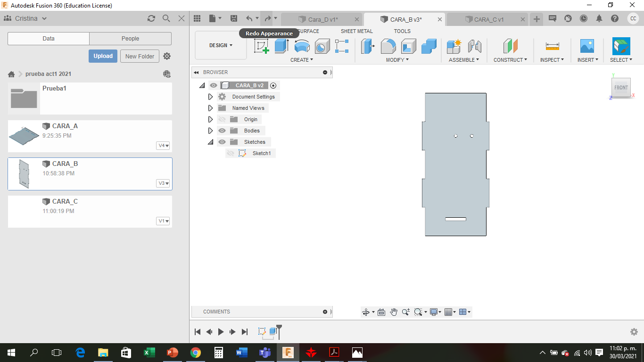The height and width of the screenshot is (362, 644).
Task: Select the Joint tool icon
Action: click(474, 46)
